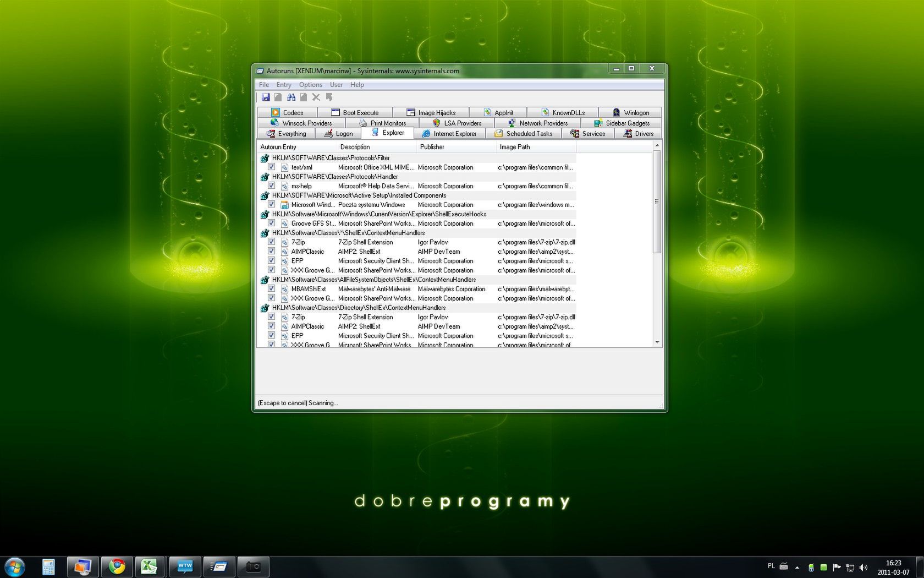The image size is (924, 578).
Task: Switch to the Scheduled Tasks tab
Action: pyautogui.click(x=523, y=133)
